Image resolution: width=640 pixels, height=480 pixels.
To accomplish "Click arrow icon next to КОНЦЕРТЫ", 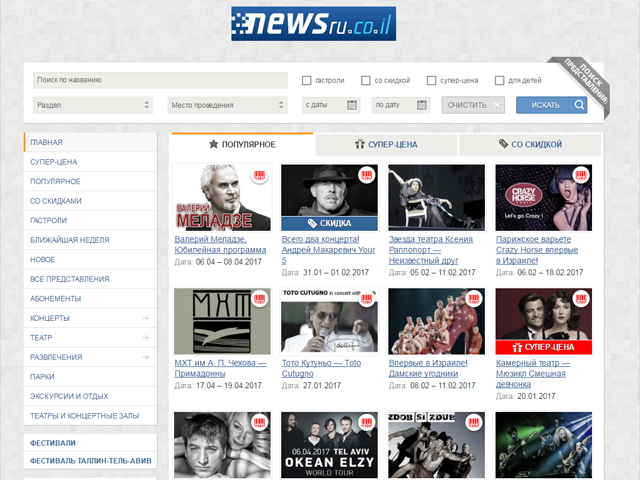I will tap(145, 319).
